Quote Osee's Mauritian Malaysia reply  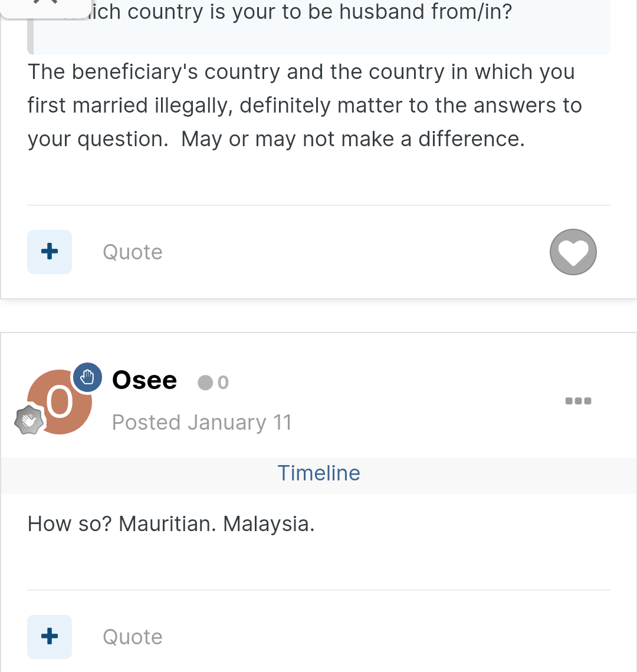tap(133, 637)
